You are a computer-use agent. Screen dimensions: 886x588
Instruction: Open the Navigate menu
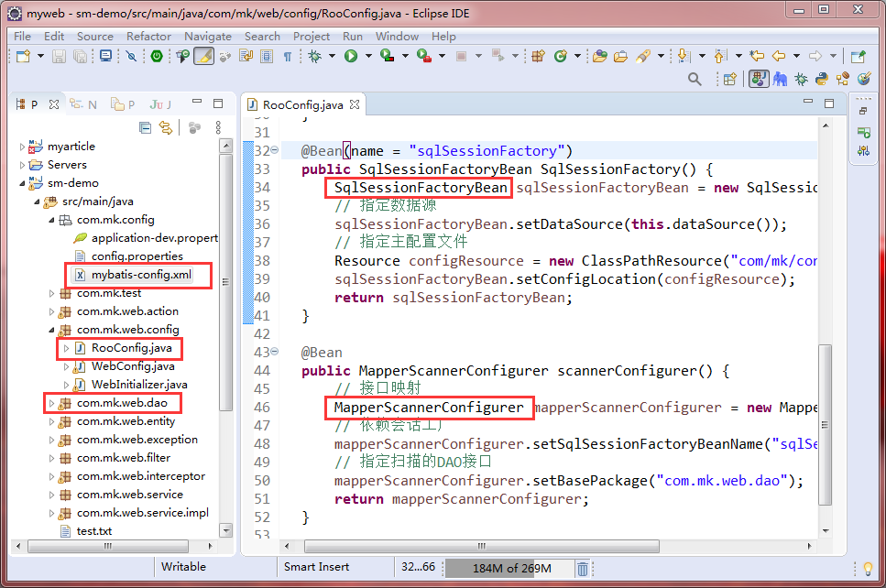point(208,36)
